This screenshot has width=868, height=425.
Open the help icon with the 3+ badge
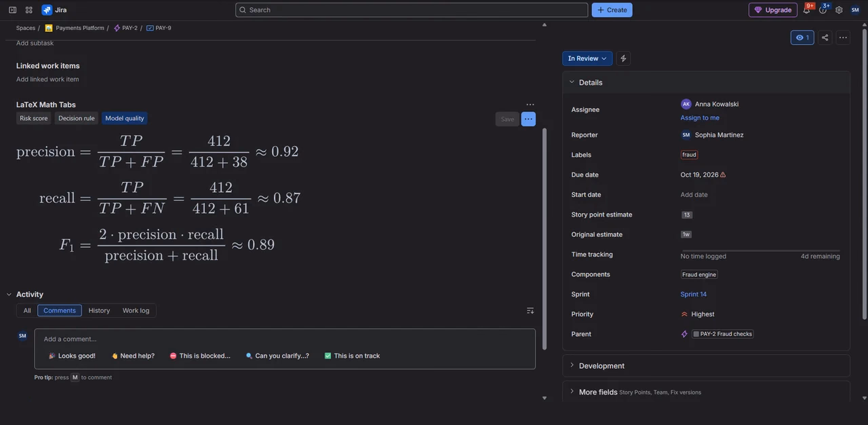tap(823, 10)
